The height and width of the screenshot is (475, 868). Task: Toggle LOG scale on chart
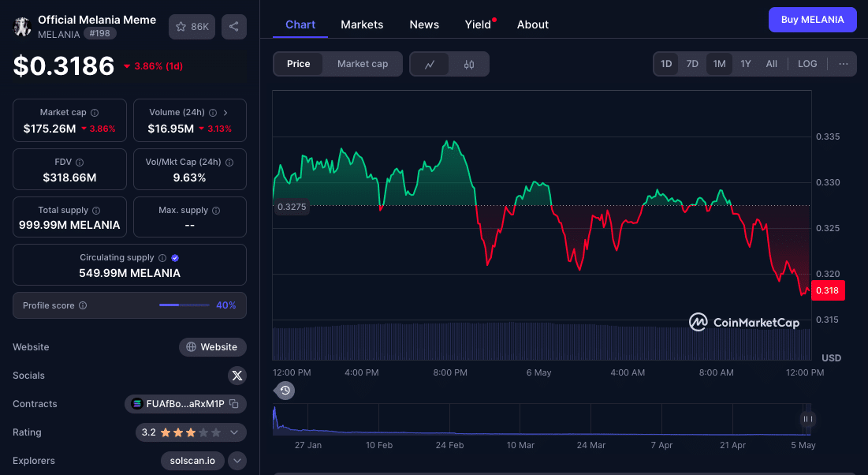click(807, 64)
